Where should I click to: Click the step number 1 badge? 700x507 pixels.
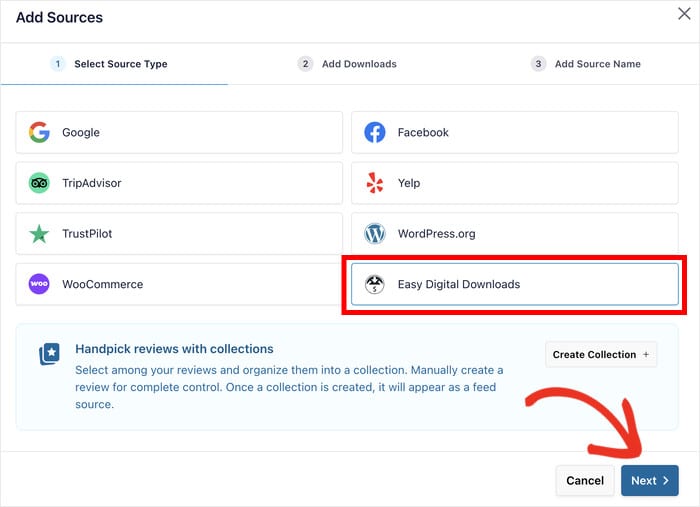coord(58,64)
